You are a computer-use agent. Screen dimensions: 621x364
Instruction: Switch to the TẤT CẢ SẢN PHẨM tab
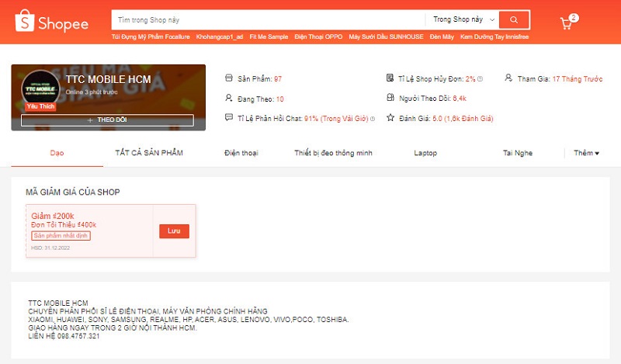click(x=149, y=153)
